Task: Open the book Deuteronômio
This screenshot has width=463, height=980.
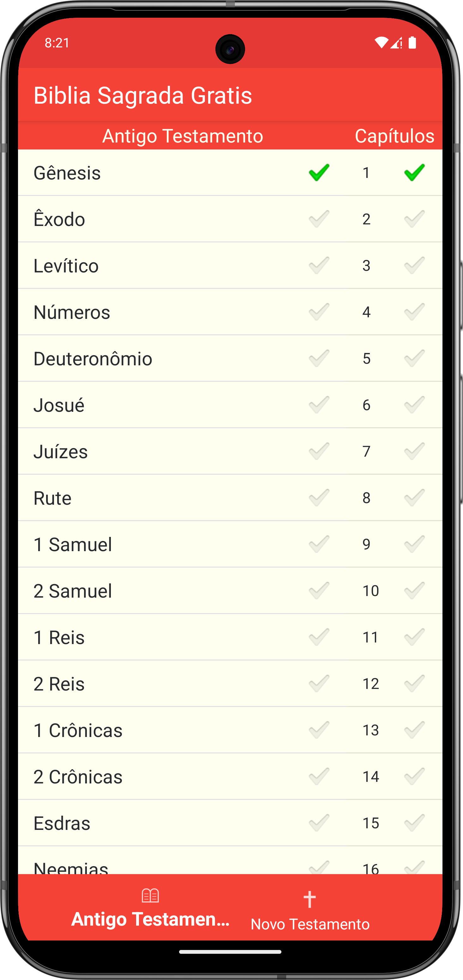Action: (93, 359)
